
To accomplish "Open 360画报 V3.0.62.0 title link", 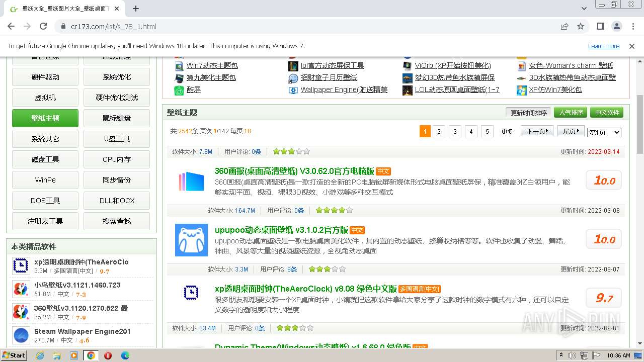I will pos(294,171).
